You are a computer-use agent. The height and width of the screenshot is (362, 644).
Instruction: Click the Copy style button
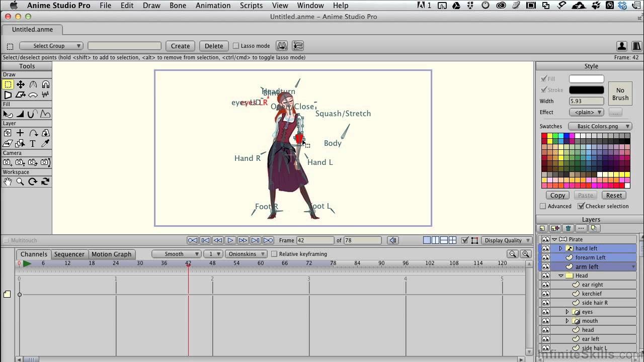[557, 195]
